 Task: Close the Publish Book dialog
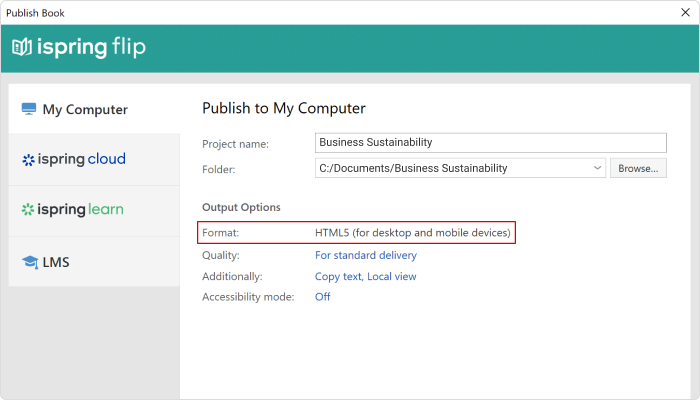pyautogui.click(x=685, y=12)
